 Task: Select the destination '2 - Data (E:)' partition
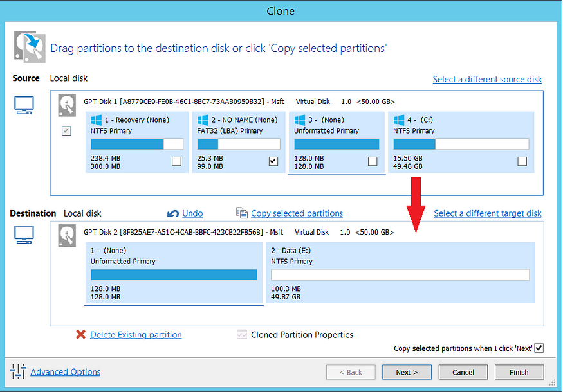pyautogui.click(x=400, y=273)
